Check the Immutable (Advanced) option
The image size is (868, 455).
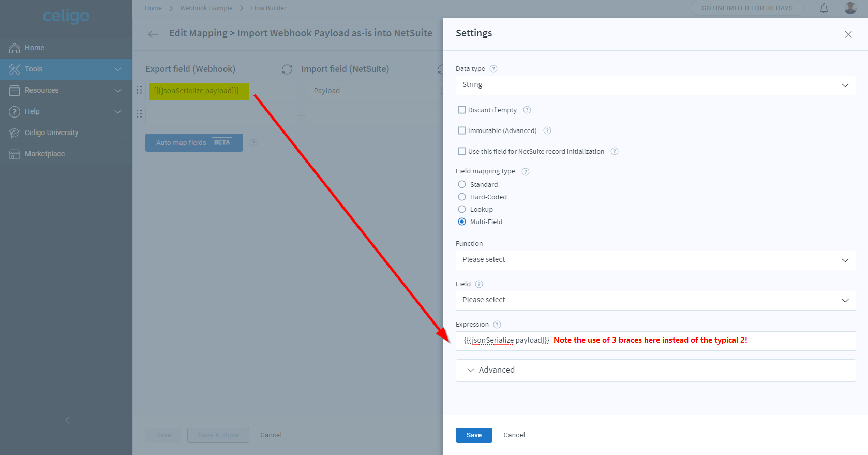462,130
